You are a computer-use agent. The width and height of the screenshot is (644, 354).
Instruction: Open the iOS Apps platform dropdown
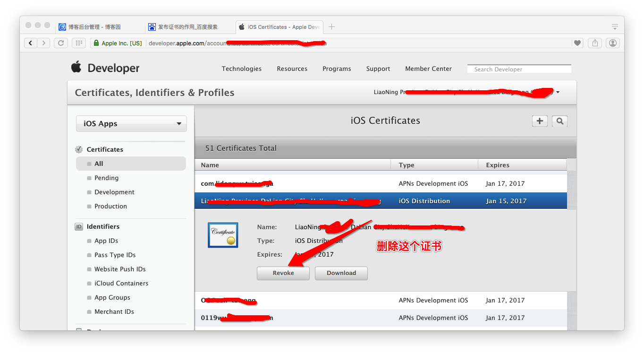click(x=131, y=124)
